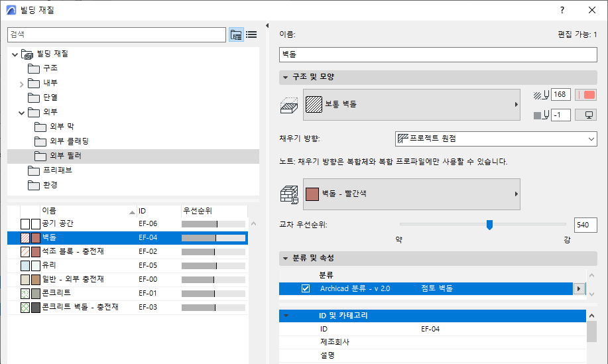This screenshot has height=364, width=608.
Task: Click the 검색 search field
Action: [x=116, y=35]
